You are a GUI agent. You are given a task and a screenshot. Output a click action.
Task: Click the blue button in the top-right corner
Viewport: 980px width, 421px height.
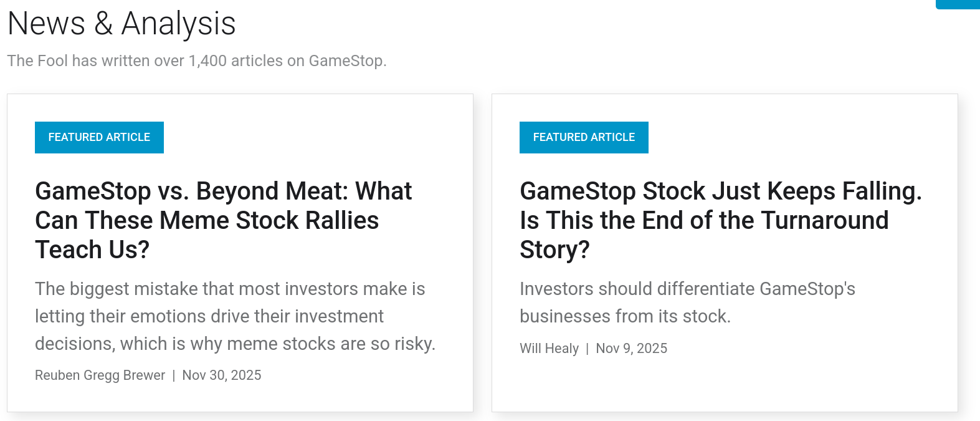958,4
